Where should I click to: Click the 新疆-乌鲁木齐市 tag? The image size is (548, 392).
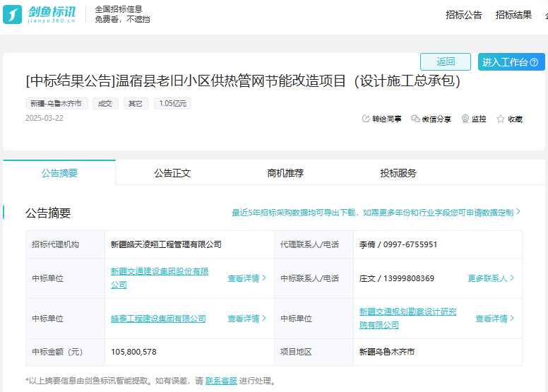coord(56,104)
